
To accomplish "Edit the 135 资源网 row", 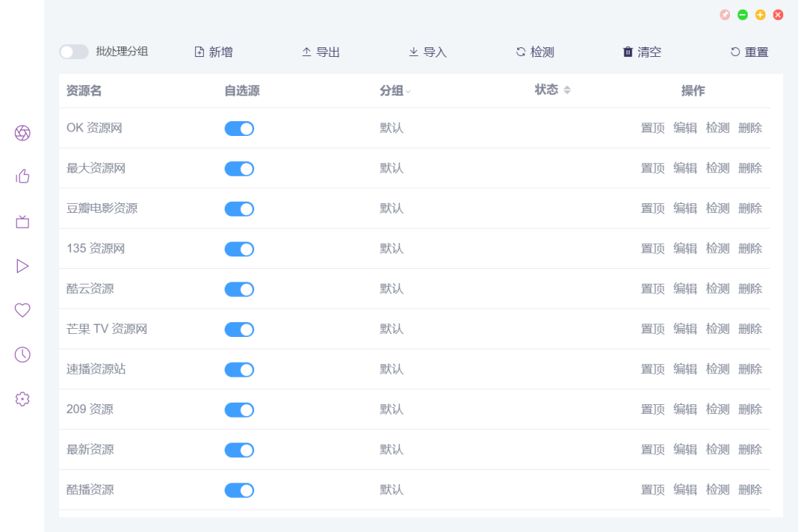I will (685, 248).
